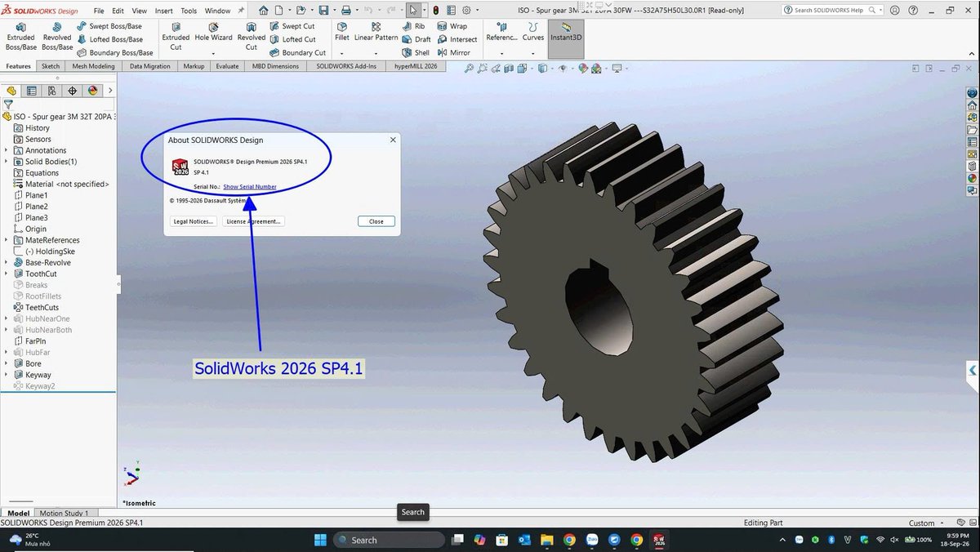Open the Insert menu
Viewport: 980px width, 552px height.
point(163,11)
